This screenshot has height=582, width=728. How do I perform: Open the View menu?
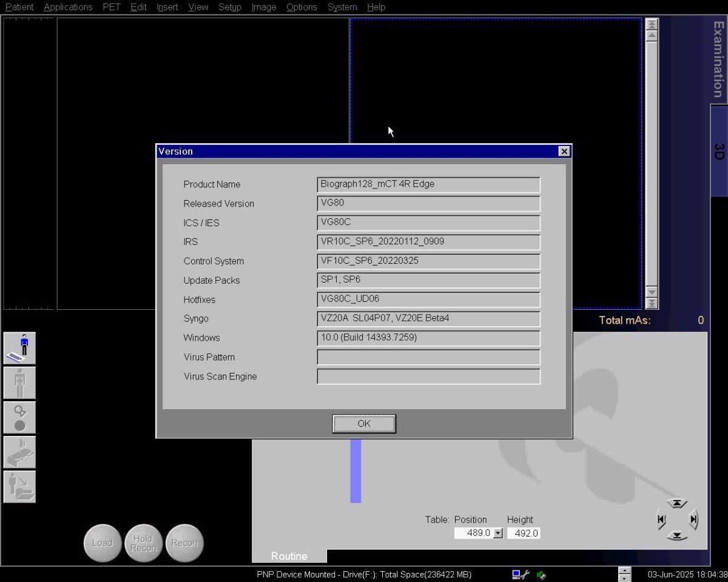tap(198, 7)
